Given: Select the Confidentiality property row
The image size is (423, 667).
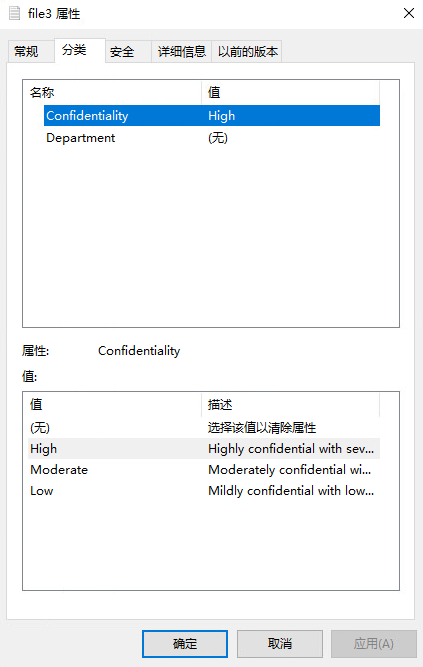Looking at the screenshot, I should coord(212,116).
